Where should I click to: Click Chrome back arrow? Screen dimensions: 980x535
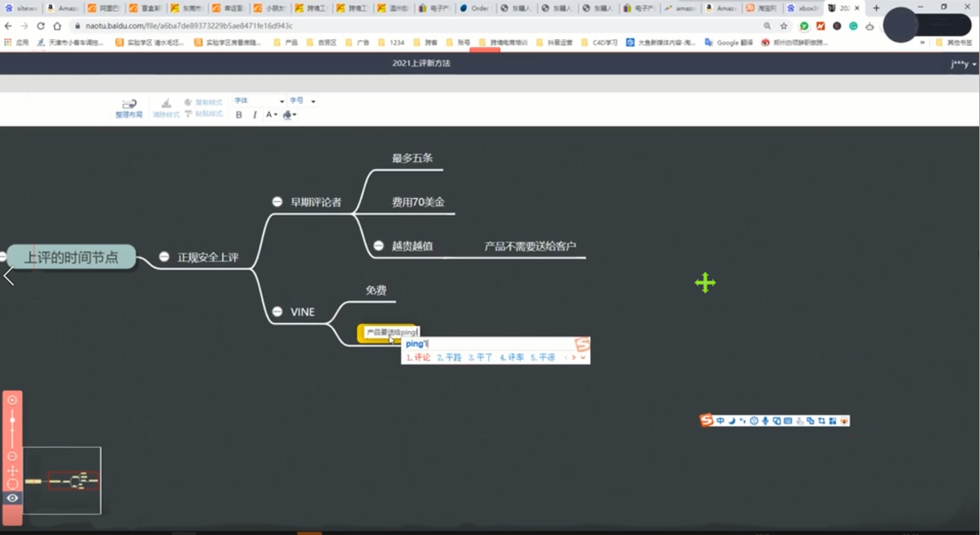(x=8, y=26)
